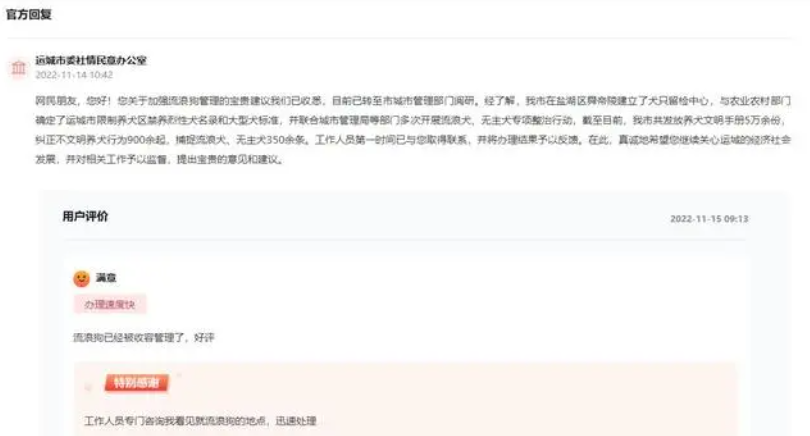The height and width of the screenshot is (436, 810).
Task: Click the reply line starting 确定了运城市限制养犬区
Action: point(411,120)
